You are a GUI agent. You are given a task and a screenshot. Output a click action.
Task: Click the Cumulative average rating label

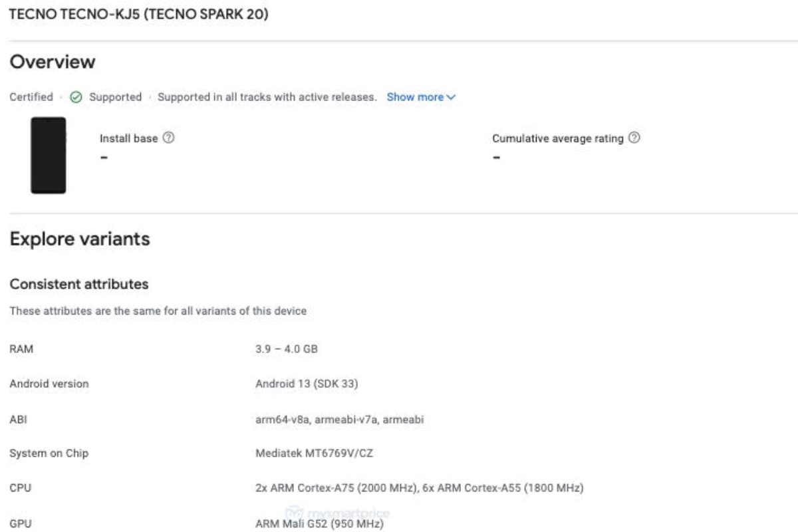pyautogui.click(x=558, y=138)
